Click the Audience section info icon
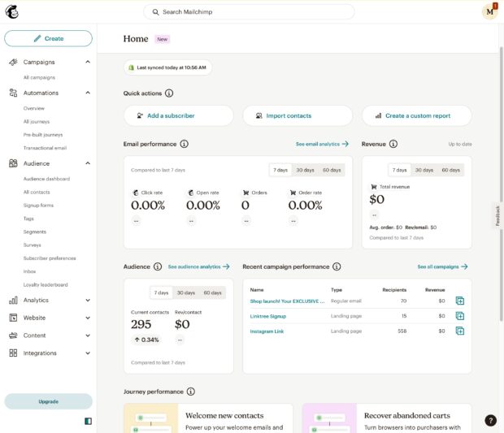 (158, 266)
